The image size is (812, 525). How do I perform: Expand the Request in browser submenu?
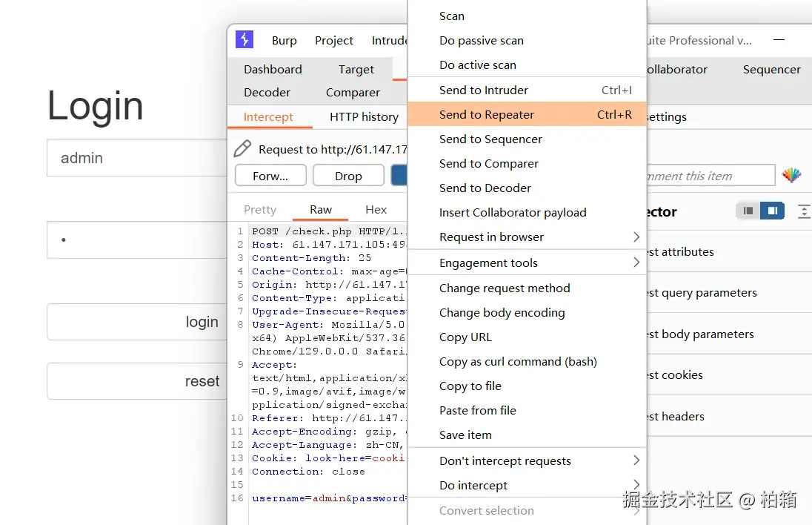point(528,237)
